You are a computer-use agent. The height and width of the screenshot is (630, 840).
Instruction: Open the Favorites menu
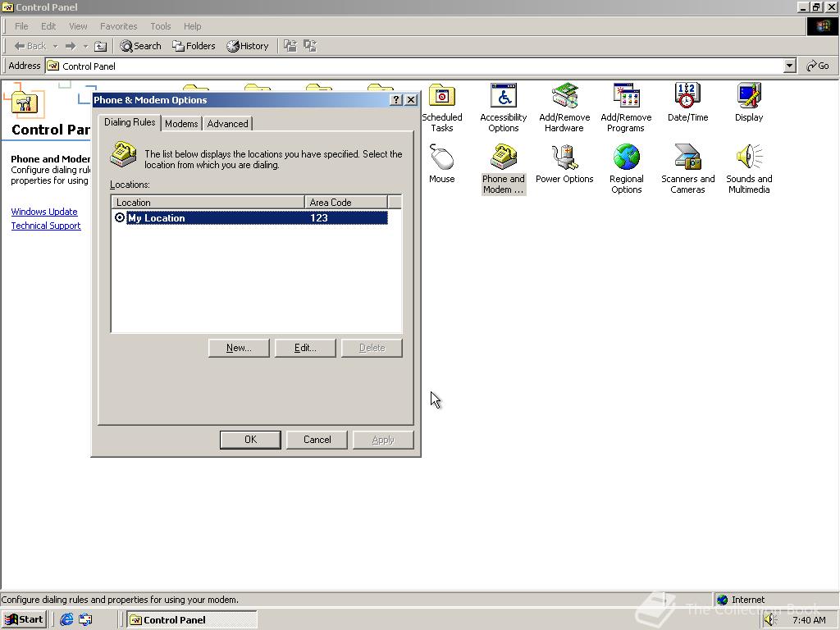click(118, 26)
